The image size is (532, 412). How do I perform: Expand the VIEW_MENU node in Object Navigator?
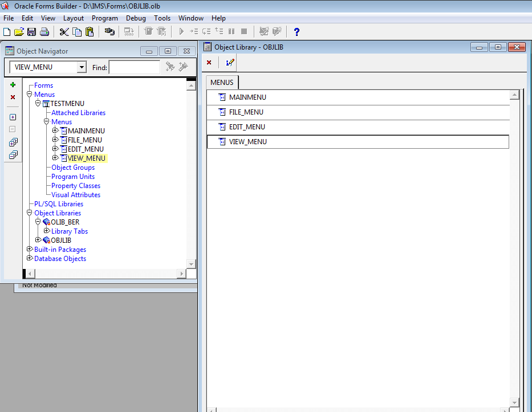[x=55, y=158]
